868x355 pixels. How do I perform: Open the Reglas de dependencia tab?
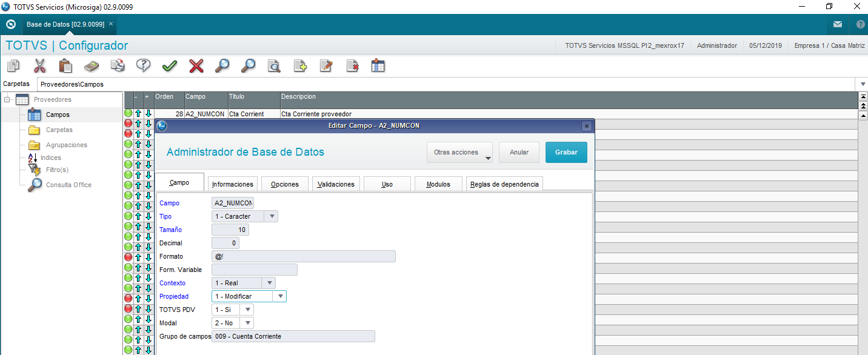[504, 184]
